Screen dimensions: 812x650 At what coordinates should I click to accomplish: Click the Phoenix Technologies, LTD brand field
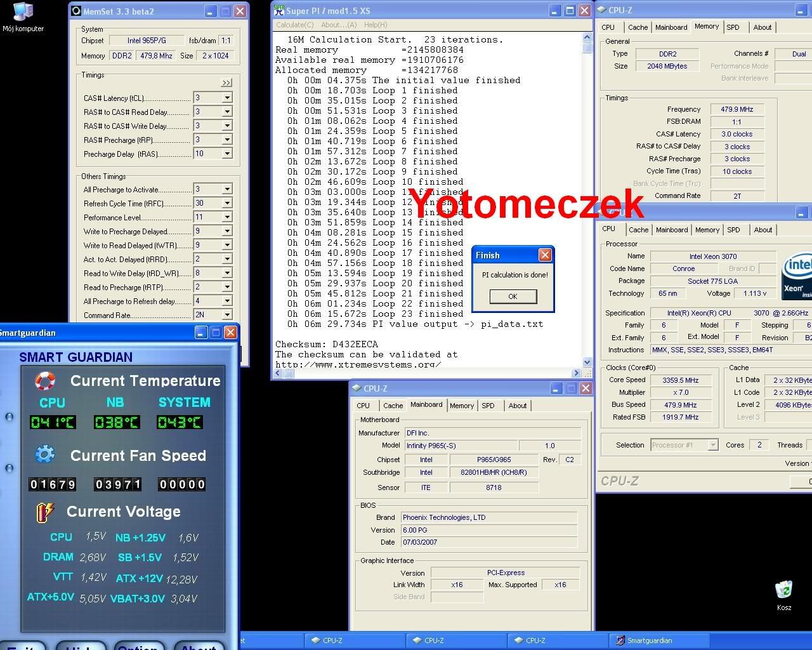[489, 517]
